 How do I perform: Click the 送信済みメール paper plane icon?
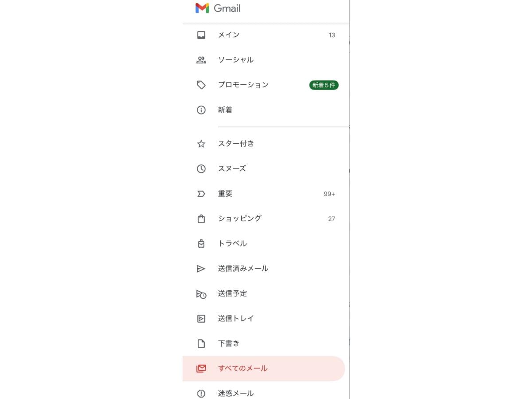click(201, 268)
